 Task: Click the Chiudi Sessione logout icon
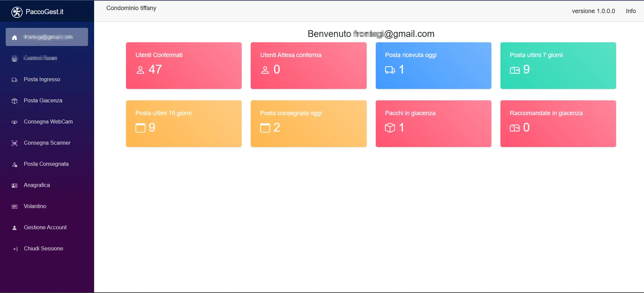pyautogui.click(x=15, y=249)
